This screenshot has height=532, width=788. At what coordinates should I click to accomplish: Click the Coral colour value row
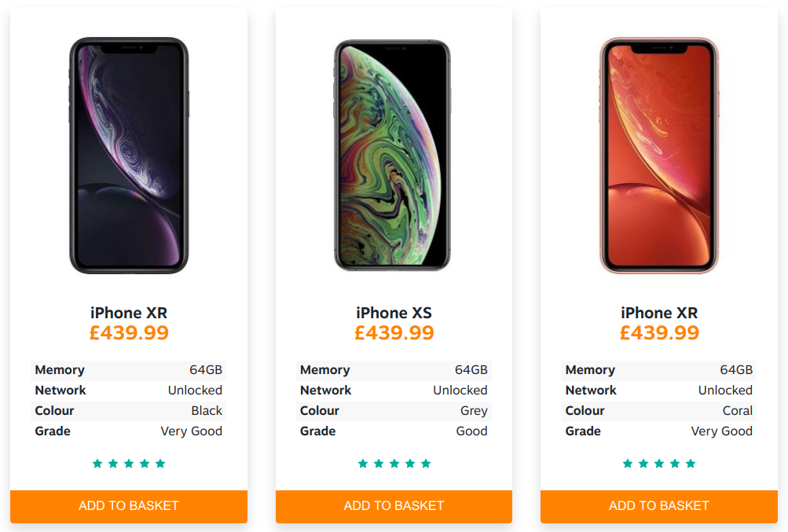[659, 411]
